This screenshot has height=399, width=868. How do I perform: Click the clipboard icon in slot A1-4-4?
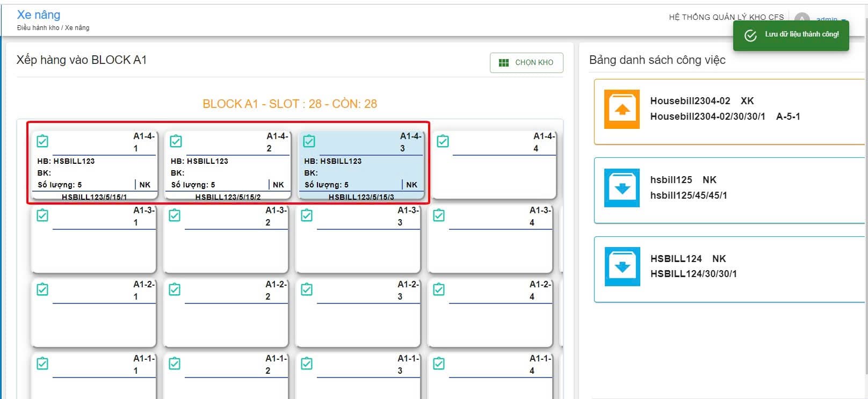coord(443,141)
